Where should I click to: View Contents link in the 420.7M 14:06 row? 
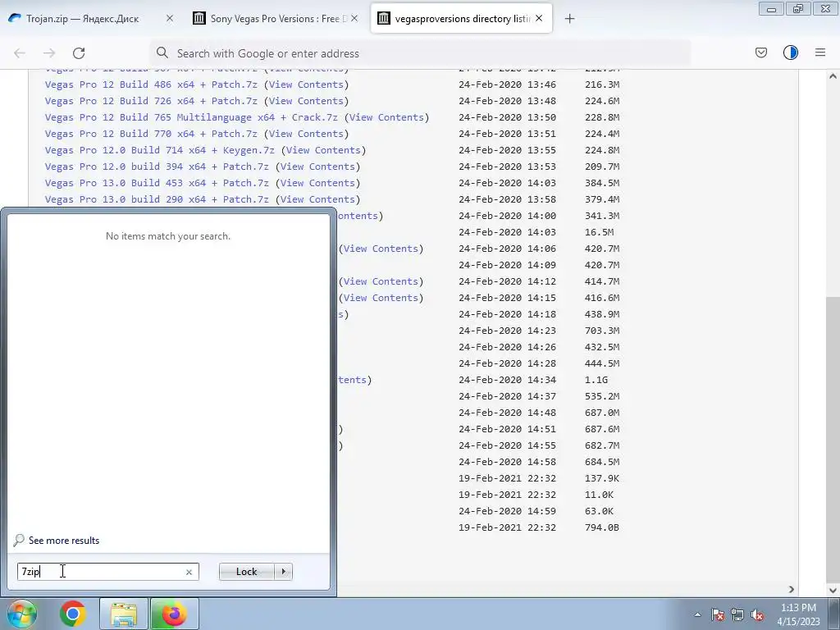pos(381,249)
